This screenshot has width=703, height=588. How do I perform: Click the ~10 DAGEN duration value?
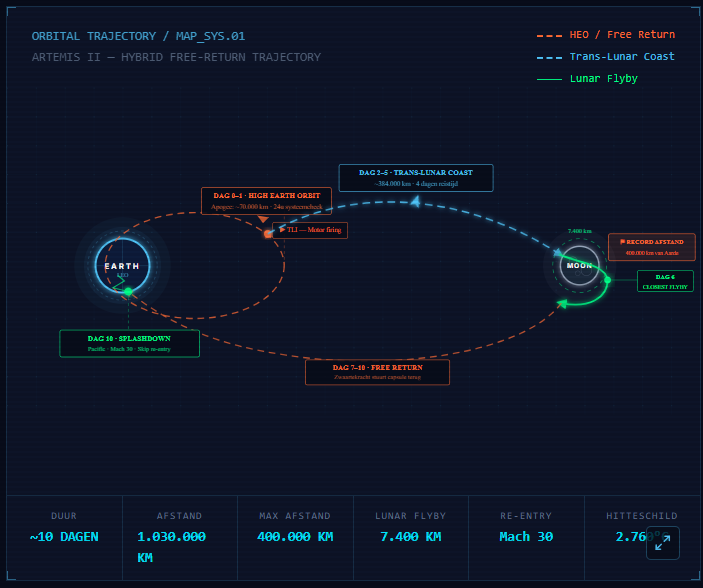(x=64, y=537)
